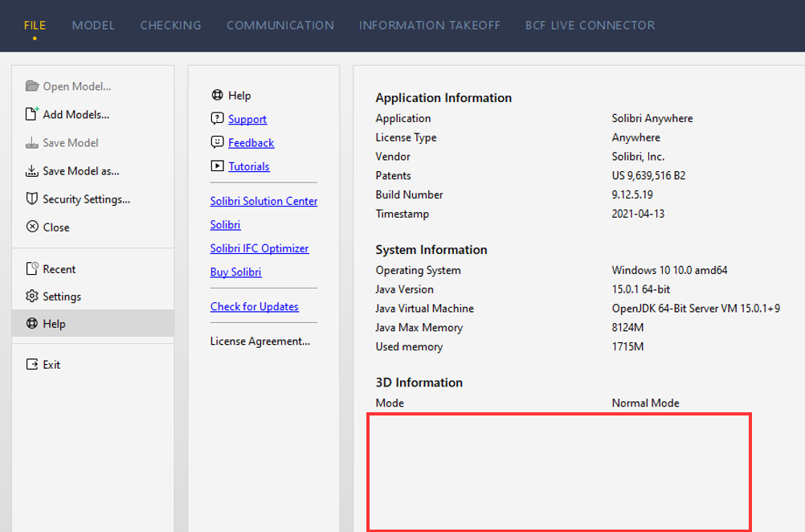Select the Recent menu entry
This screenshot has width=805, height=532.
[x=93, y=268]
